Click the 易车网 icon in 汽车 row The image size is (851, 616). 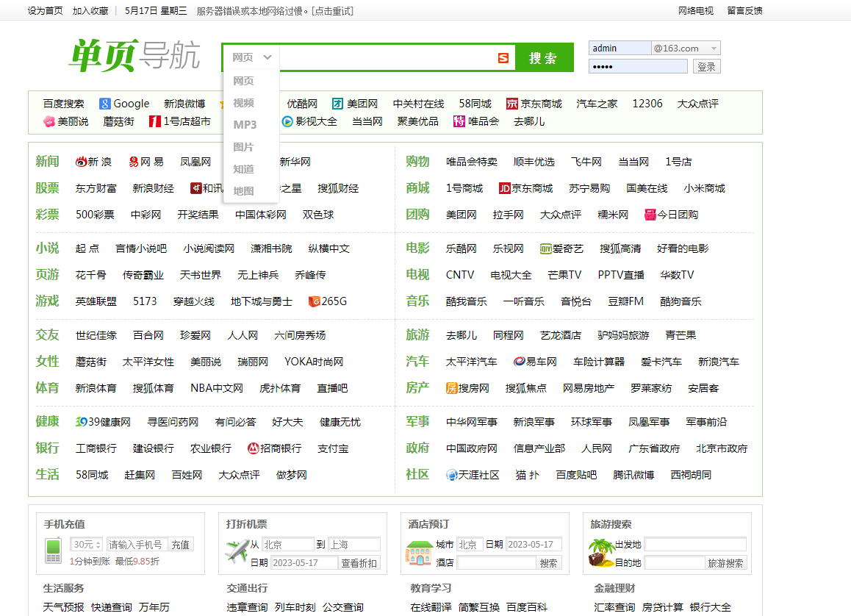520,362
